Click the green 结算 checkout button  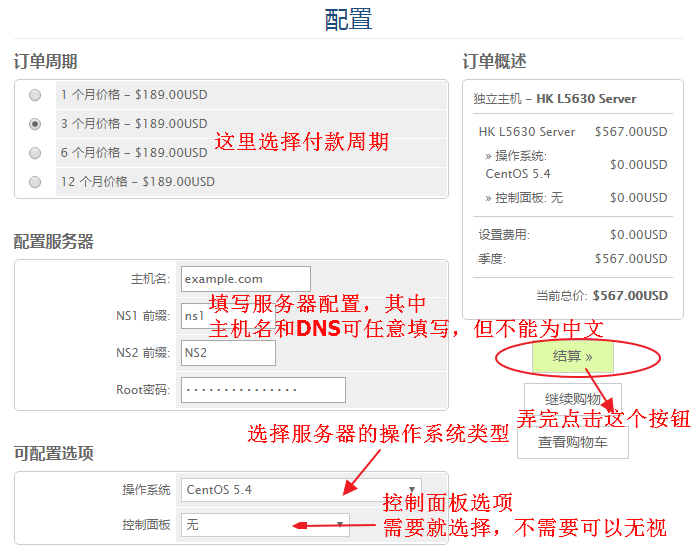(x=572, y=357)
